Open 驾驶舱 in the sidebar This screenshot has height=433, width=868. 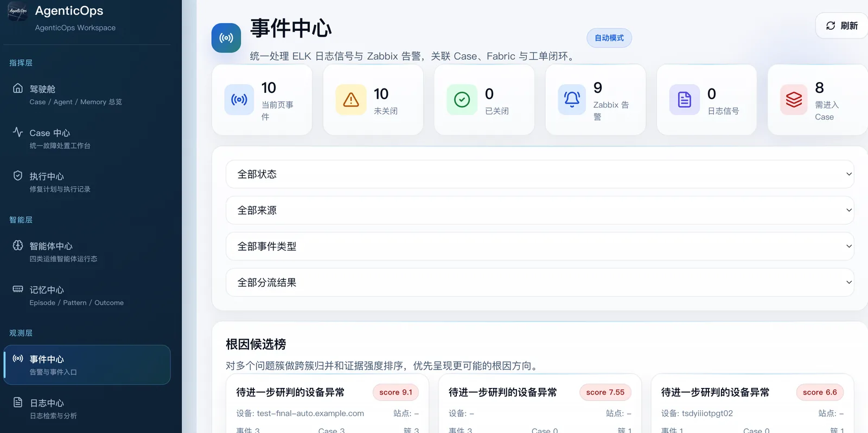click(x=87, y=94)
